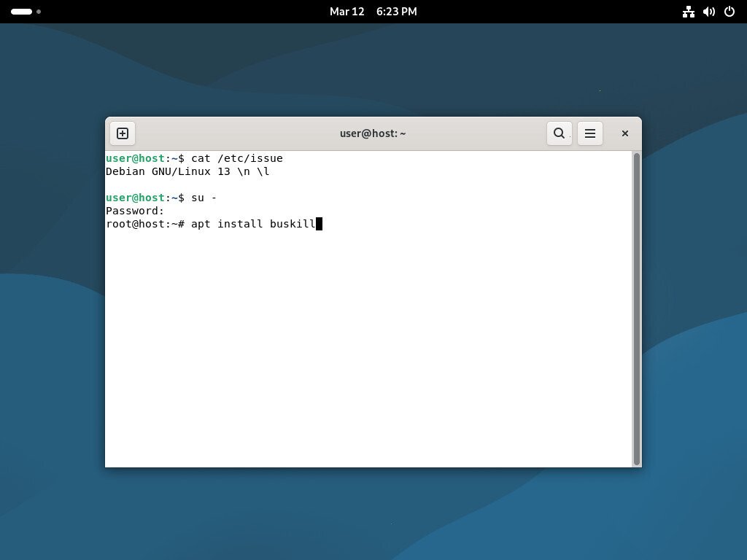The width and height of the screenshot is (747, 560).
Task: Click the workspace indicator dot
Action: click(38, 12)
